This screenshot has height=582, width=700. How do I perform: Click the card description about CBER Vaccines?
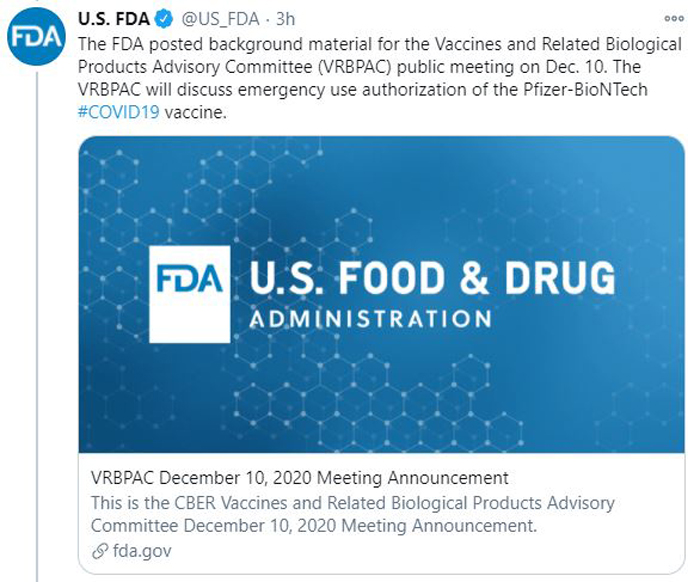[353, 514]
